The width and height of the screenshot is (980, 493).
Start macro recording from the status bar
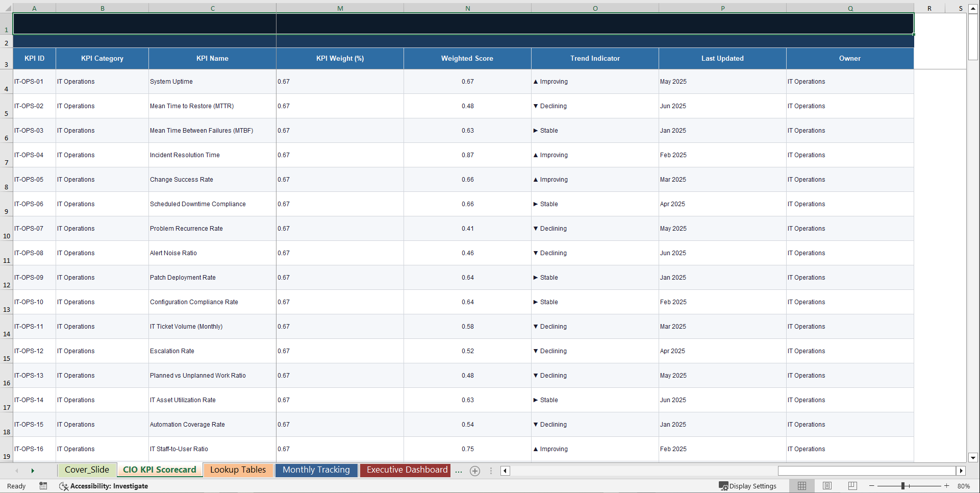[43, 486]
